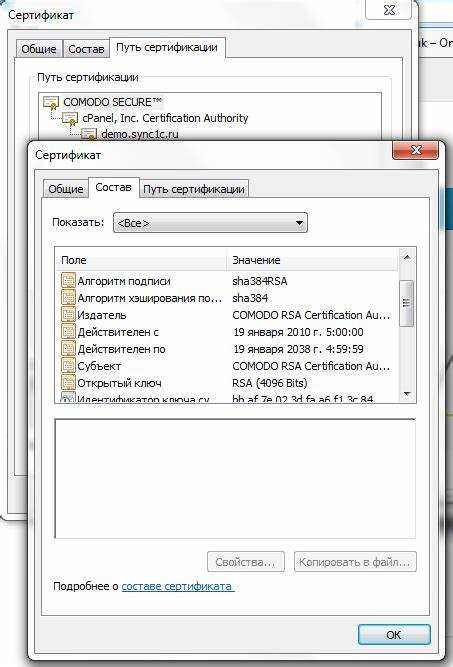The image size is (453, 667).
Task: Close the back Сертификат window
Action: point(389,9)
